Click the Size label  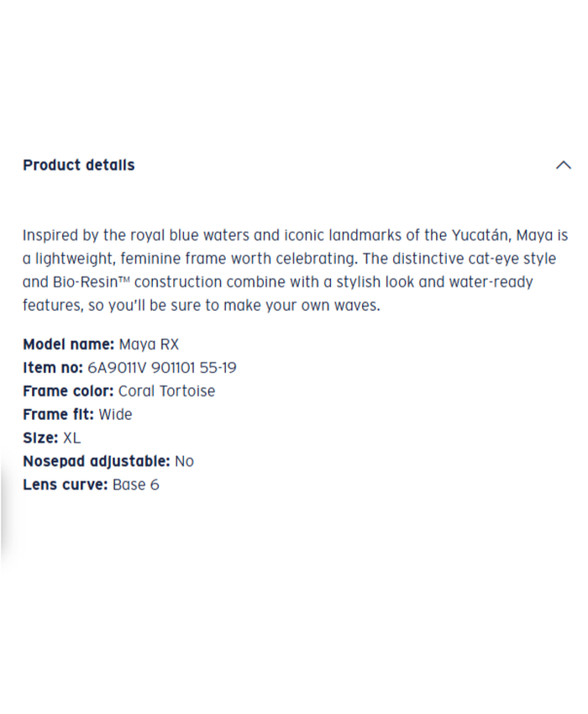(40, 438)
